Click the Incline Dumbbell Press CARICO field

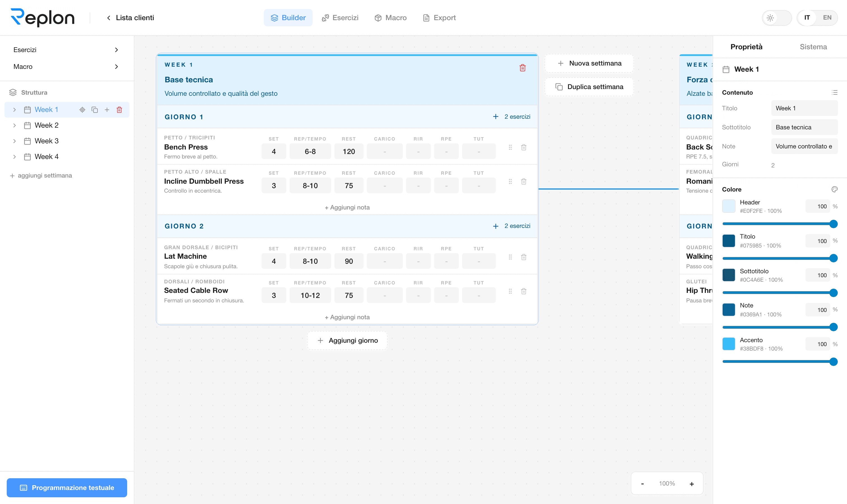coord(384,186)
